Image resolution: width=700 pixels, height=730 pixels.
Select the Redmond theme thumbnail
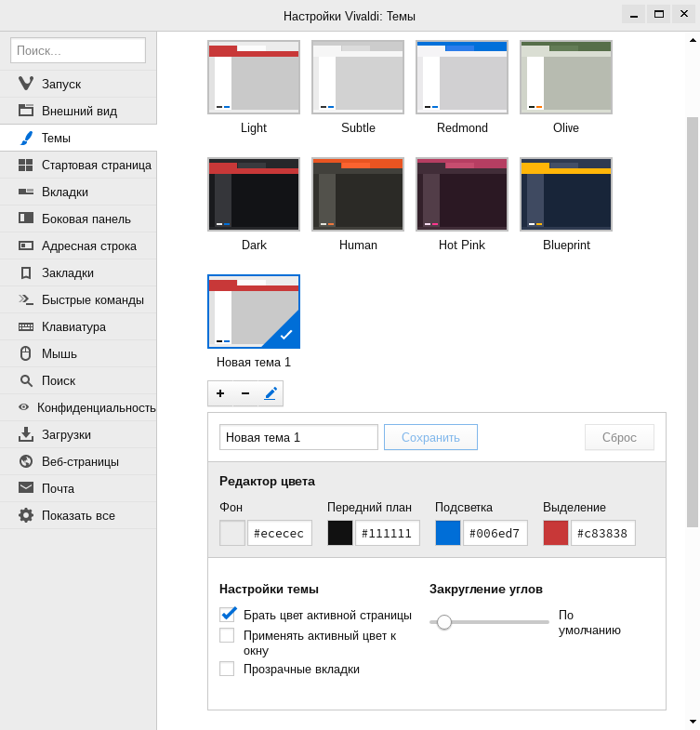[462, 77]
